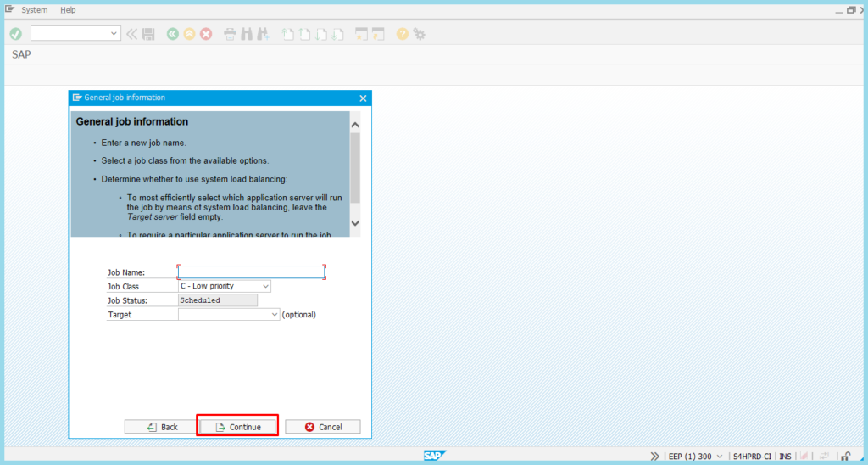This screenshot has width=868, height=465.
Task: Click the Last Page icon
Action: tap(337, 34)
